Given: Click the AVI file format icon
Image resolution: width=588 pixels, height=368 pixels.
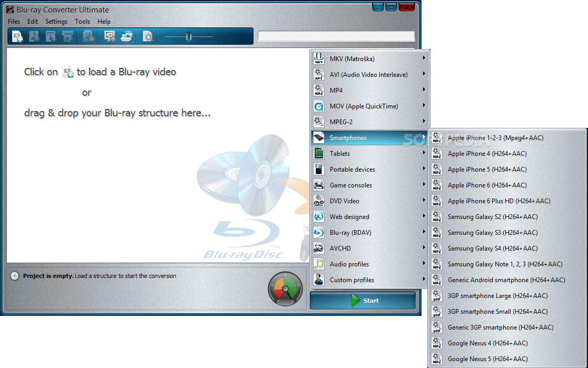Looking at the screenshot, I should click(x=319, y=74).
